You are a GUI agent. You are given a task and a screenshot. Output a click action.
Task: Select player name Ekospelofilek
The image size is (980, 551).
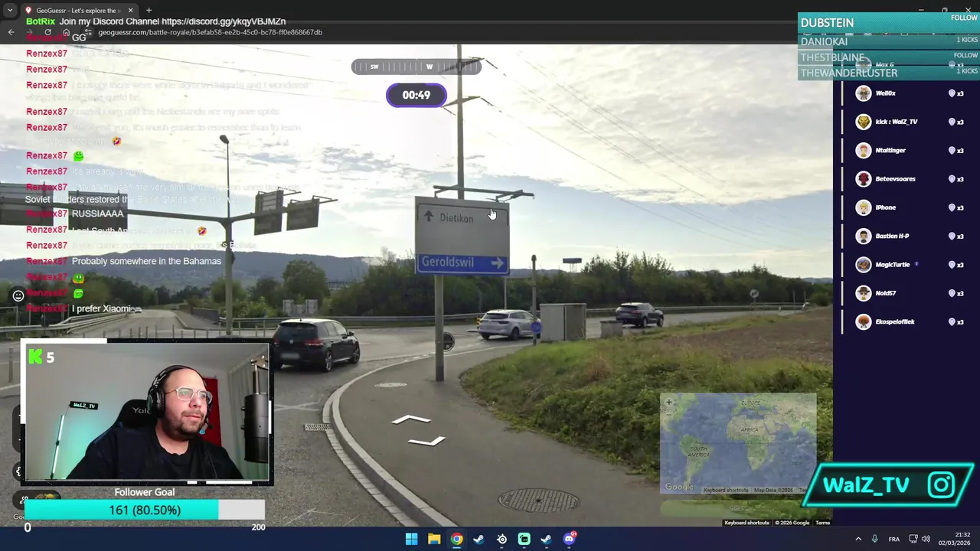[895, 322]
